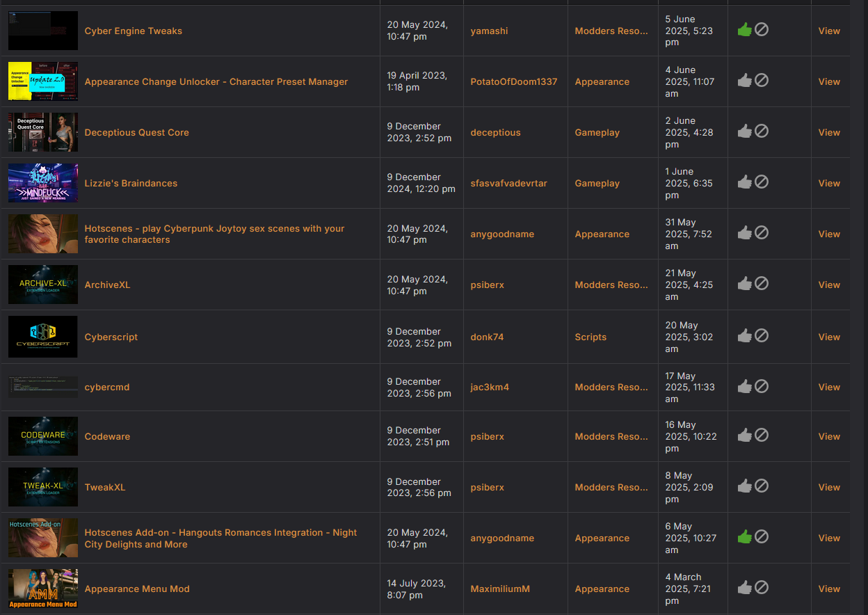Click View for Deceptious Quest Core

tap(829, 132)
